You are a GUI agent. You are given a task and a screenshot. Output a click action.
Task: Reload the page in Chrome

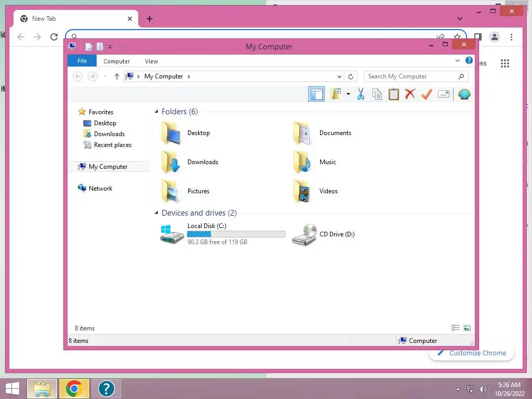click(54, 37)
